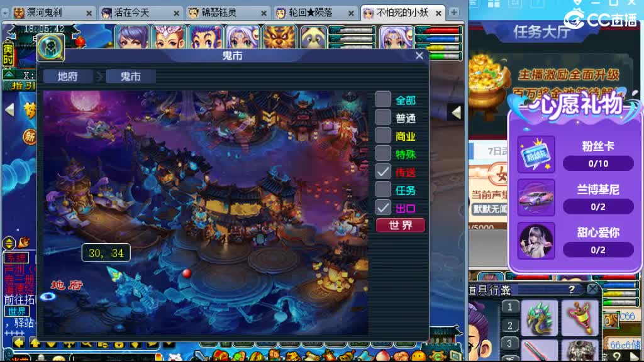Collapse the right panel with the white arrow

tap(456, 112)
